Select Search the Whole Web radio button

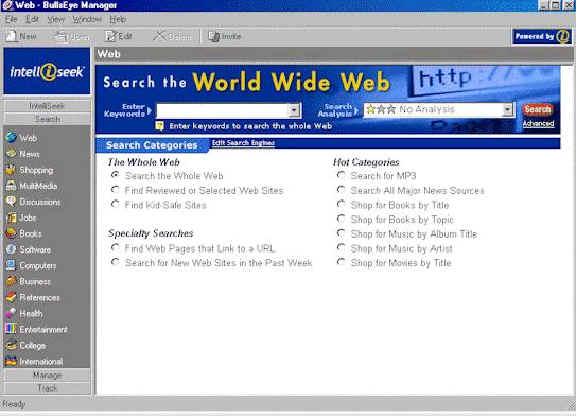[x=115, y=175]
